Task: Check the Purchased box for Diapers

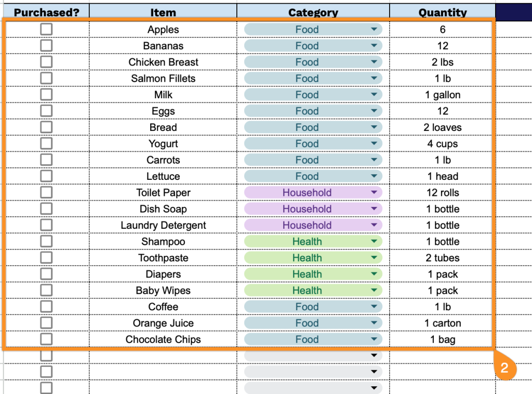Action: tap(46, 274)
